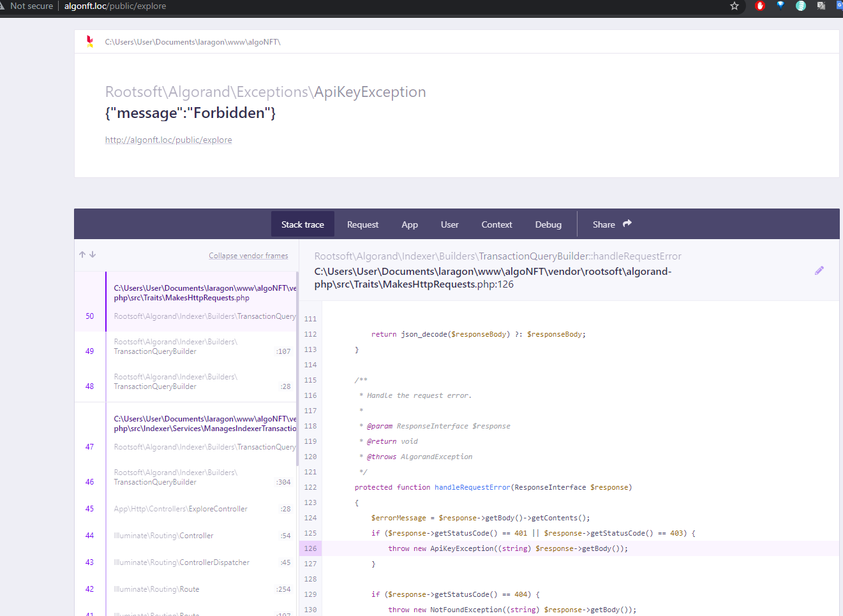Image resolution: width=843 pixels, height=616 pixels.
Task: Click the teal browser extension icon
Action: (800, 6)
